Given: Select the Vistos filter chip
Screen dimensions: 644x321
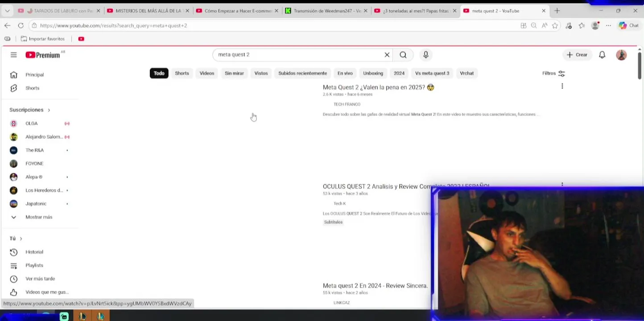Looking at the screenshot, I should point(261,73).
